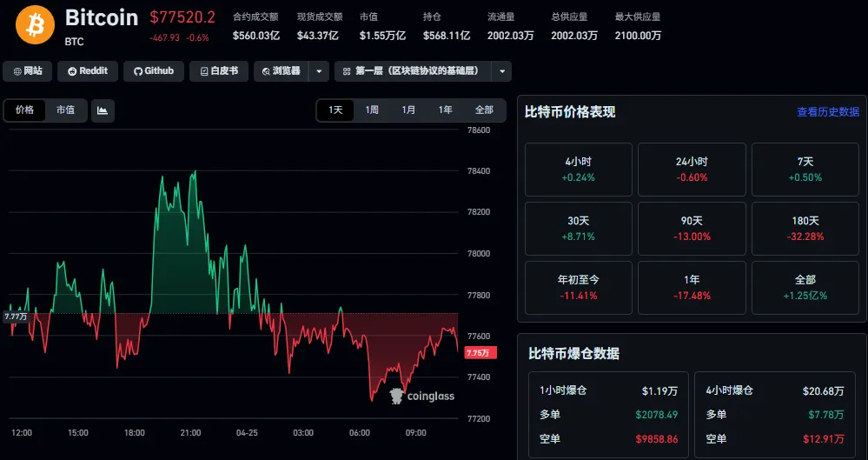Click the 7天 performance card
Image resolution: width=868 pixels, height=460 pixels.
point(805,170)
